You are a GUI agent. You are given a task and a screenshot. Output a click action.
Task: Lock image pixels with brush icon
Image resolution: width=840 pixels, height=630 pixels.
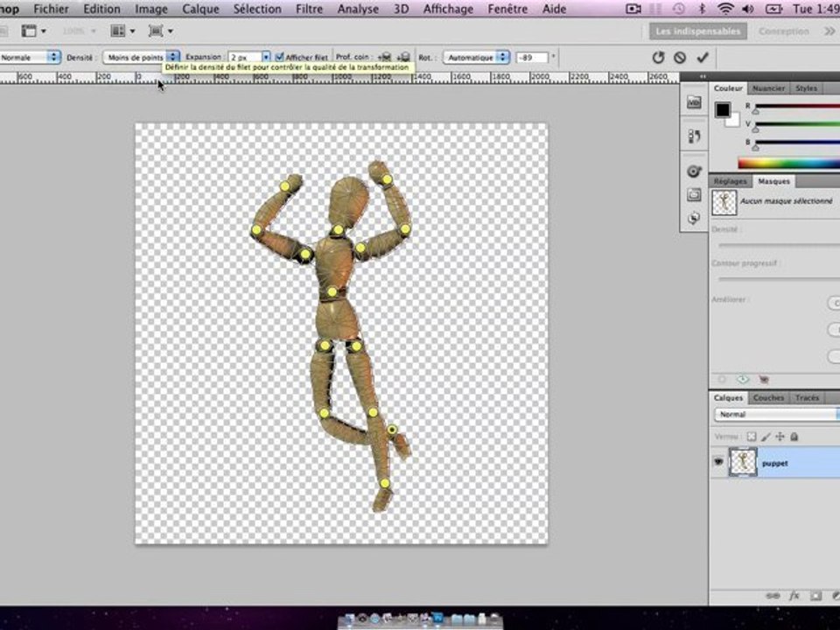click(766, 437)
